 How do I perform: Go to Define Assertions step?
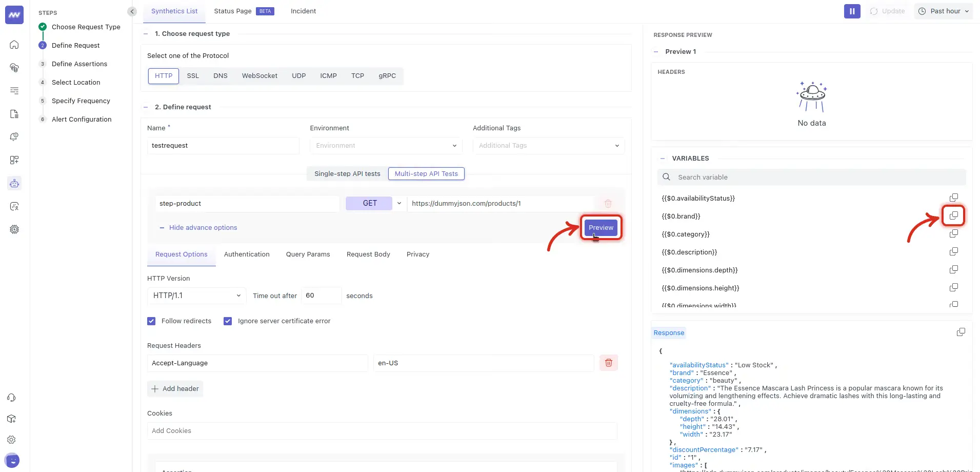(79, 64)
